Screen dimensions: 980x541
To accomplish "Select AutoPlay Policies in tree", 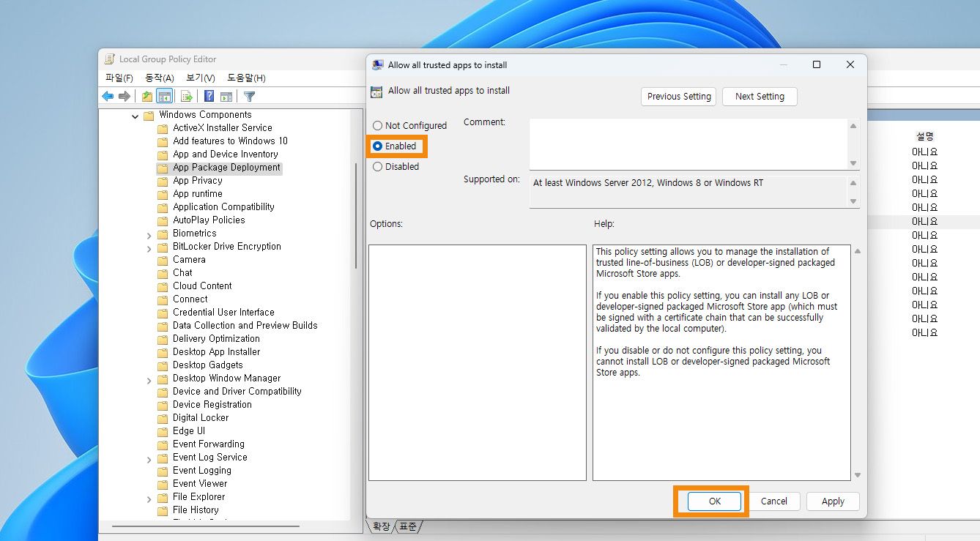I will coord(209,220).
